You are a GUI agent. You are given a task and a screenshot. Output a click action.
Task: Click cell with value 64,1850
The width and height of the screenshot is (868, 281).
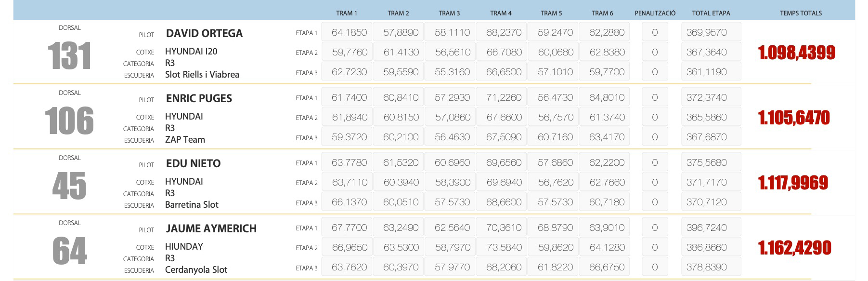[x=349, y=32]
